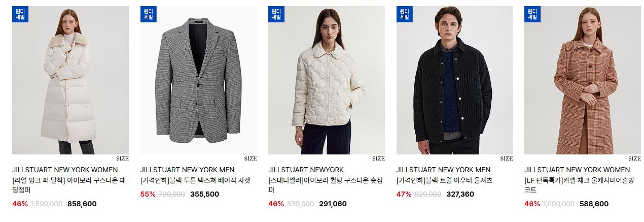The height and width of the screenshot is (222, 644).
Task: Open the ivory goose down padding coat image
Action: pos(70,80)
